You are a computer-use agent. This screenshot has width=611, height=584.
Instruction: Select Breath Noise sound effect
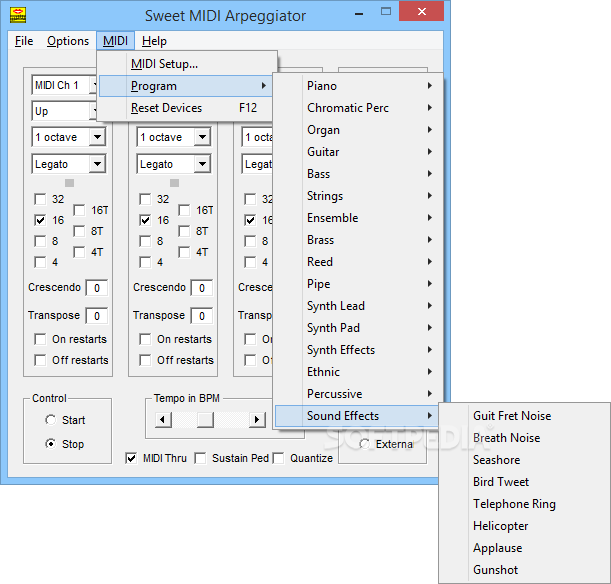524,438
